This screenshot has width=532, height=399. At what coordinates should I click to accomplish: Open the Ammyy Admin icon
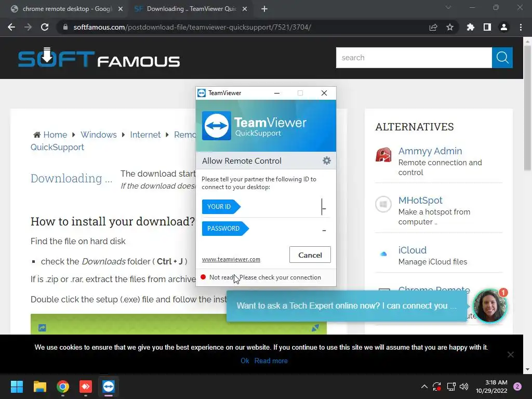pos(383,155)
